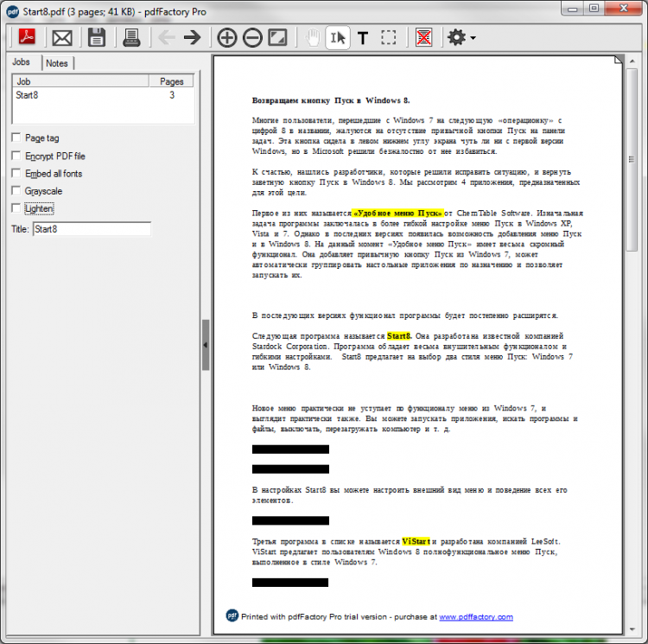Click the folded page corner icon
This screenshot has height=644, width=648.
click(x=619, y=60)
